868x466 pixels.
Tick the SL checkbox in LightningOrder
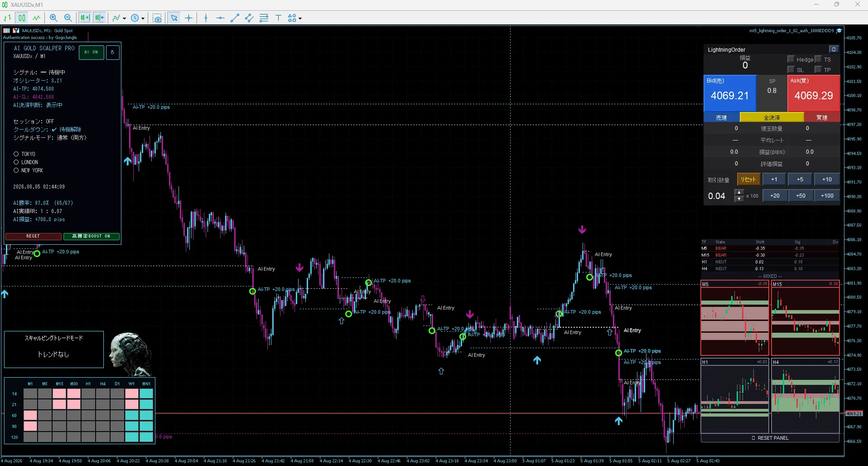pos(791,69)
